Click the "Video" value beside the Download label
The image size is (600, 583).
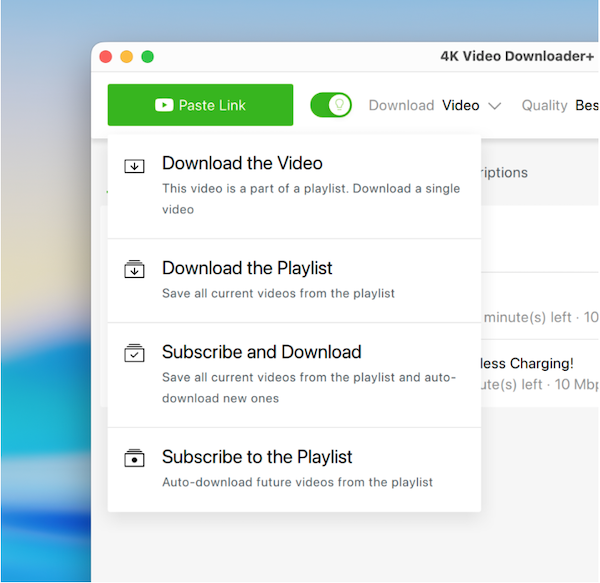point(461,105)
